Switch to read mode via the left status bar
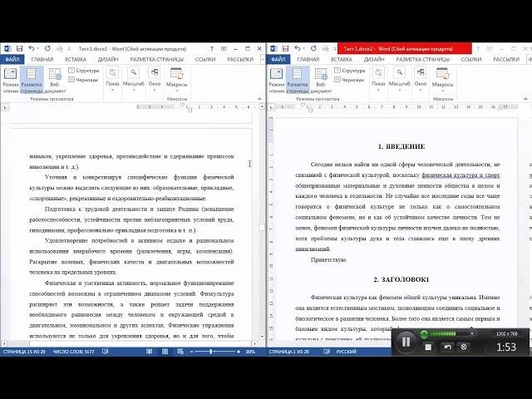Screen dimensions: 532x399 (x=150, y=352)
